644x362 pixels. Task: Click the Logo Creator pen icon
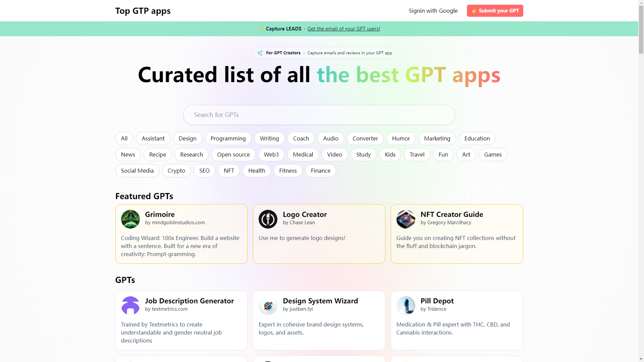point(268,219)
